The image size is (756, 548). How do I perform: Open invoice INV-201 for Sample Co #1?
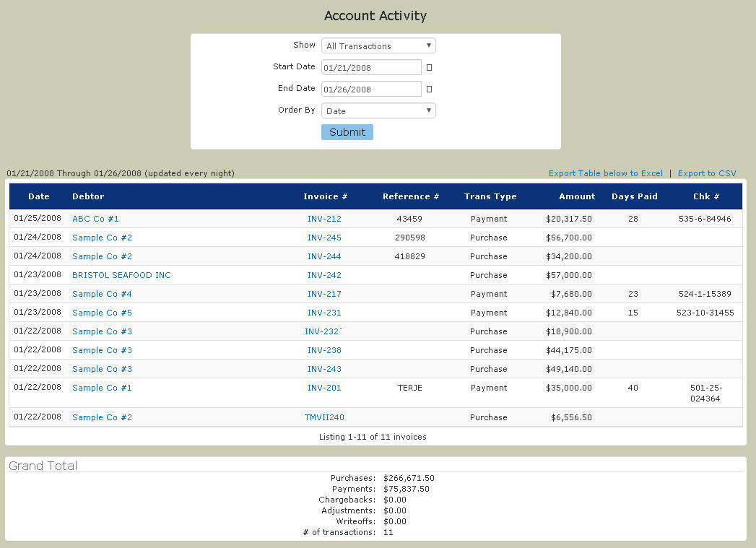324,388
